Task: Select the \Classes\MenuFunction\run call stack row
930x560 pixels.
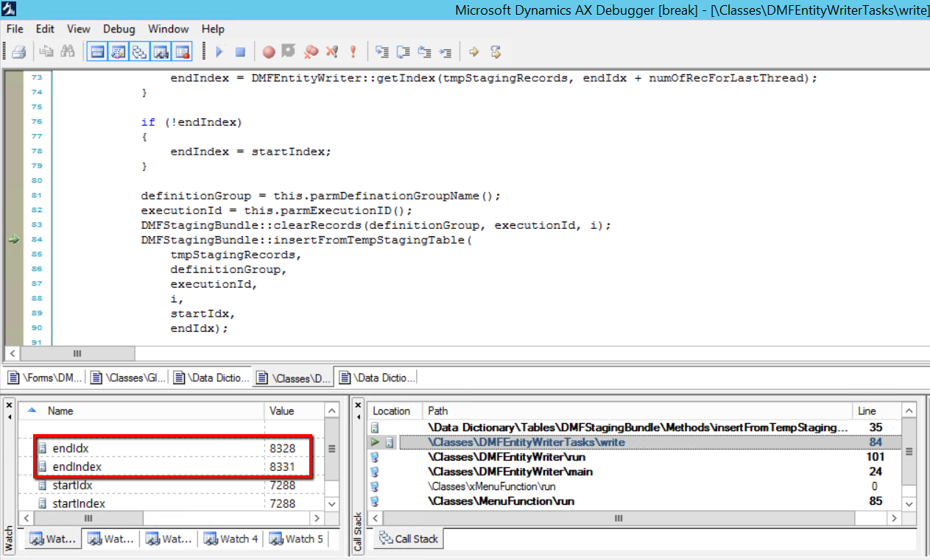Action: [635, 501]
